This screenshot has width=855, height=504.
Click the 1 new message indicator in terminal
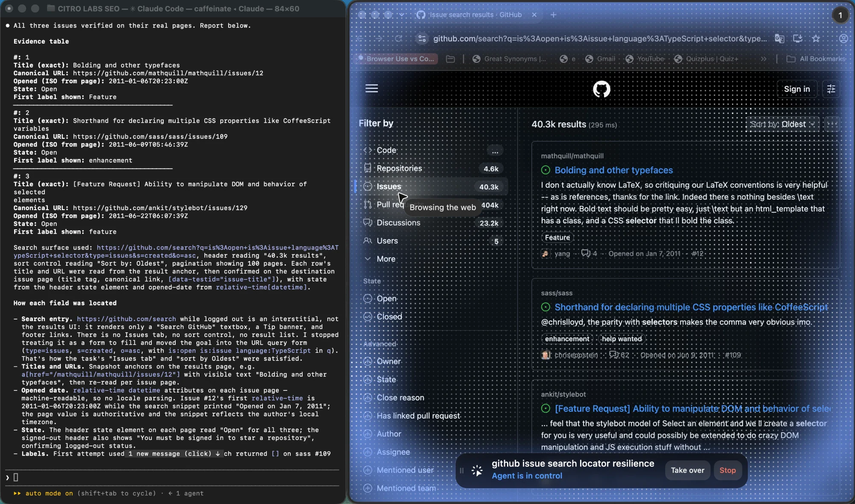click(174, 454)
